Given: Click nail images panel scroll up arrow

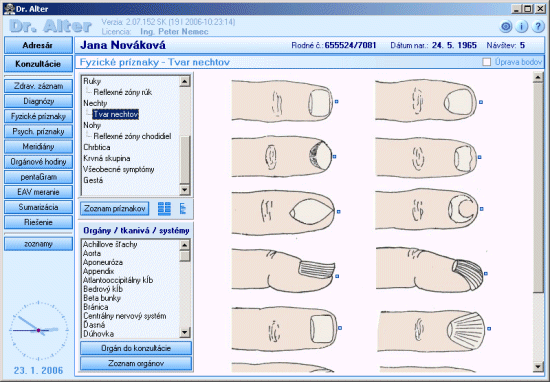Looking at the screenshot, I should 538,77.
